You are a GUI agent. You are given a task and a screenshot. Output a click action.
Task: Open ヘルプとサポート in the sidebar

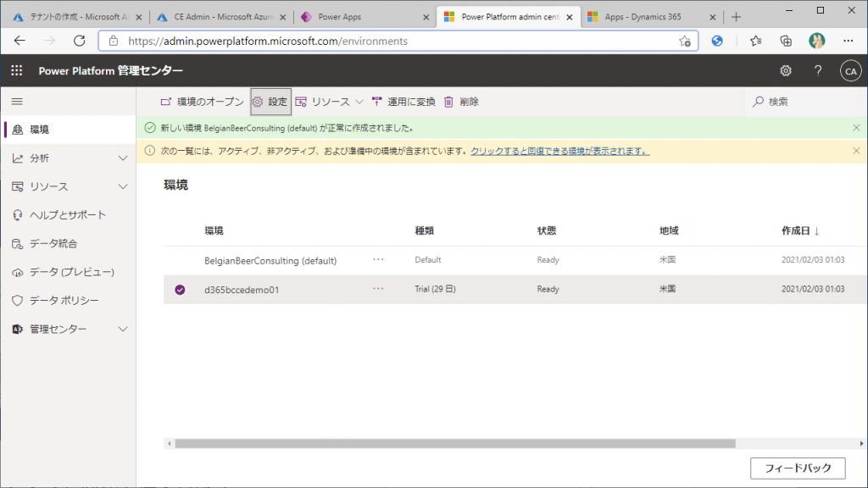pyautogui.click(x=68, y=215)
